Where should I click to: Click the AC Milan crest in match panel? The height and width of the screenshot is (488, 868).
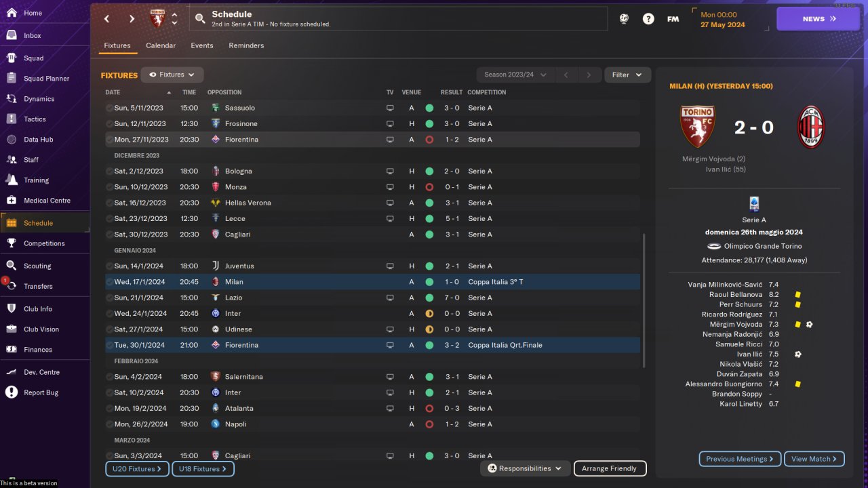(810, 127)
